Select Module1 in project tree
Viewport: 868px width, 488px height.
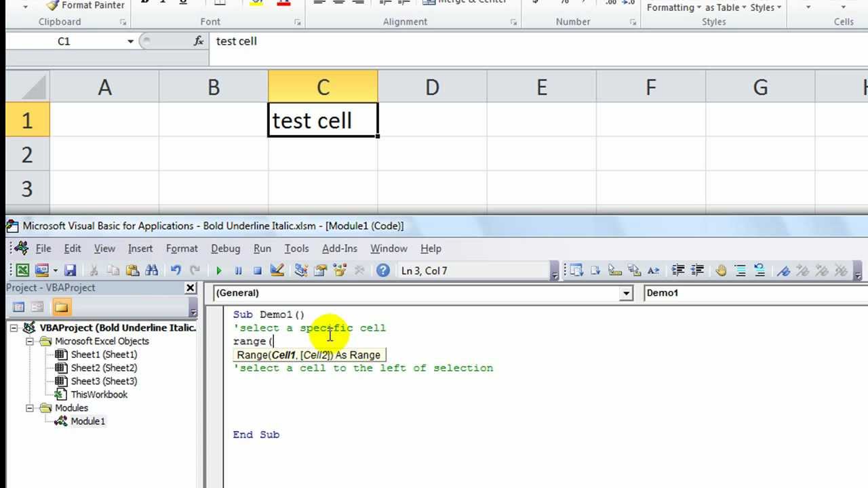click(x=87, y=422)
